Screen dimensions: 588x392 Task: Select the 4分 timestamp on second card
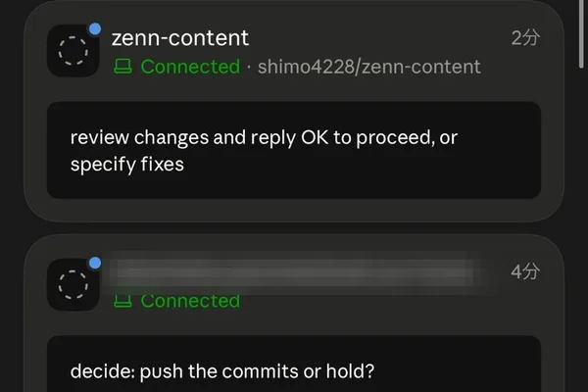coord(525,271)
